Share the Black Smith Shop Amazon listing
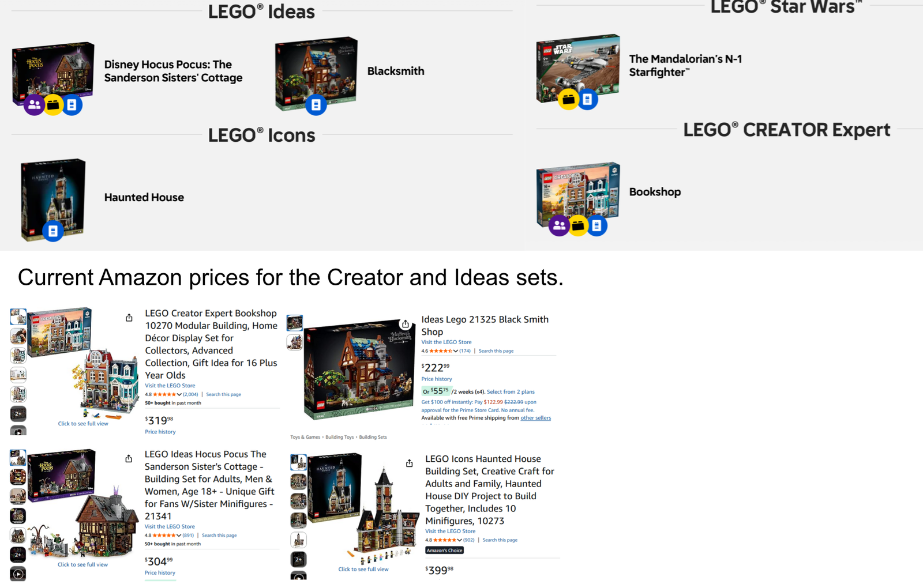This screenshot has height=588, width=923. point(406,324)
